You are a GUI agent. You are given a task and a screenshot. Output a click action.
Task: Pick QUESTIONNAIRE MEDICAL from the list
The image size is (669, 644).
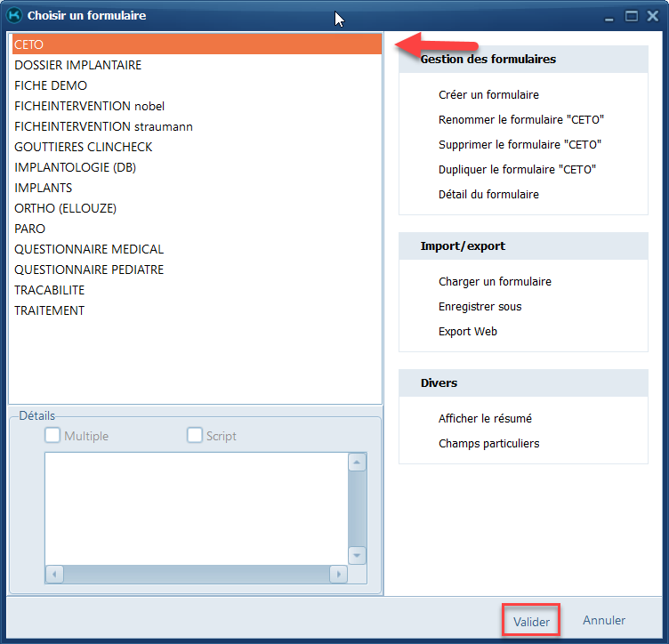click(x=89, y=249)
